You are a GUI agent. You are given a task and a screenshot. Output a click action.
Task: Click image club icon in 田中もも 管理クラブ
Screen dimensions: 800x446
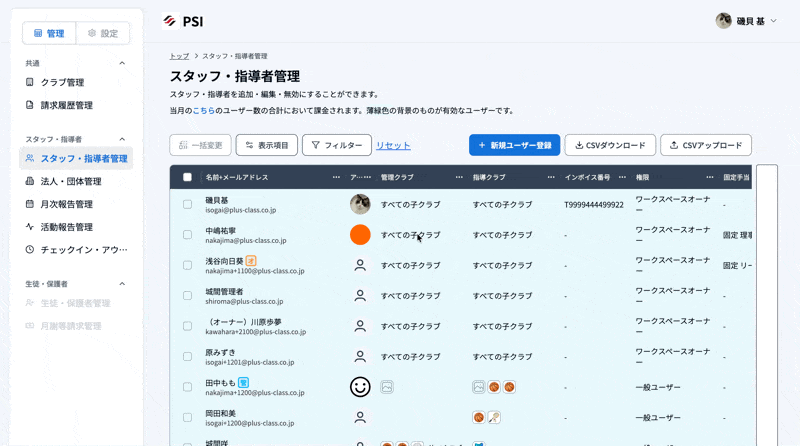coord(387,387)
